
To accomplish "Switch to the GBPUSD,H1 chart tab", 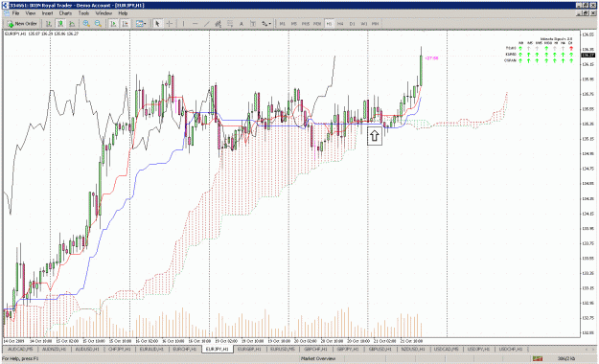I will click(380, 349).
